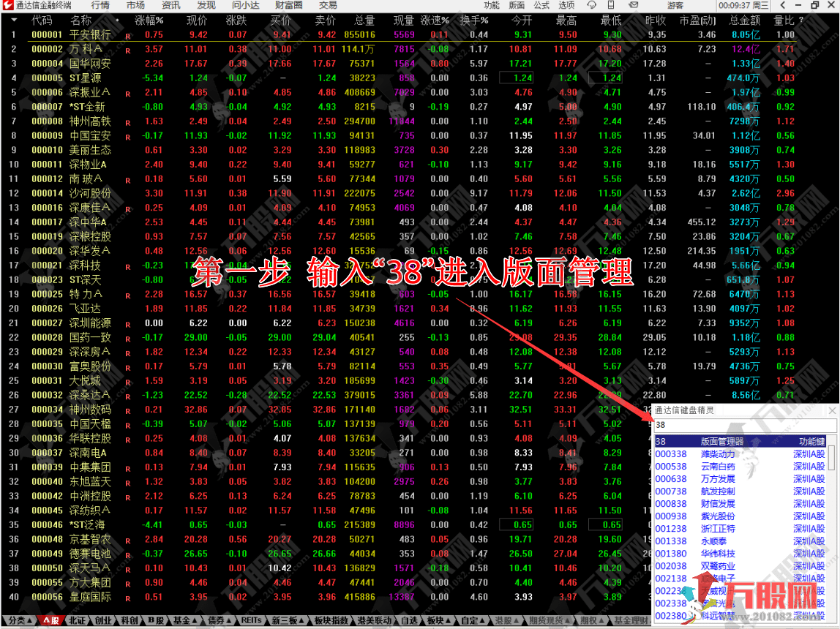Screen dimensions: 840x629
Task: Expand the 板块 tab dropdown
Action: [x=447, y=620]
